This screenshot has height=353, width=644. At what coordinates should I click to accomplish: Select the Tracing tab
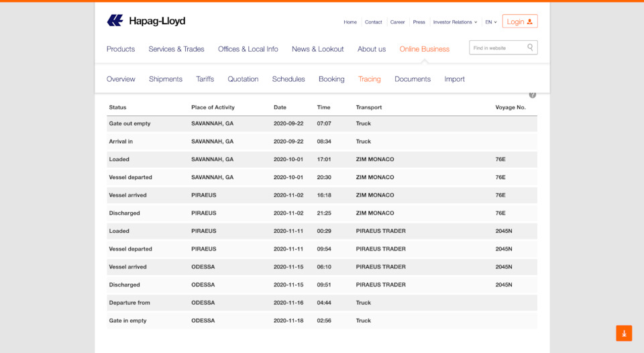(369, 79)
